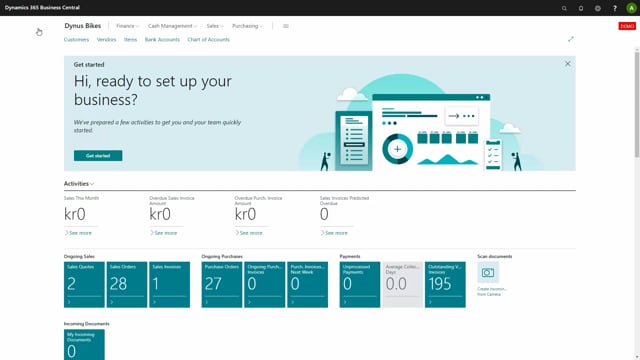Viewport: 640px width, 360px height.
Task: Click the hamburger menu icon after Purchasing
Action: (x=286, y=26)
